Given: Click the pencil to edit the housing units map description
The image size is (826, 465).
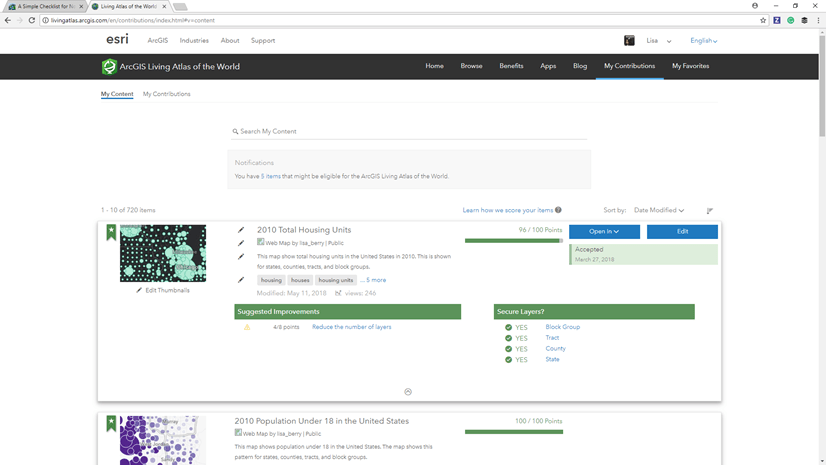Looking at the screenshot, I should (x=241, y=256).
